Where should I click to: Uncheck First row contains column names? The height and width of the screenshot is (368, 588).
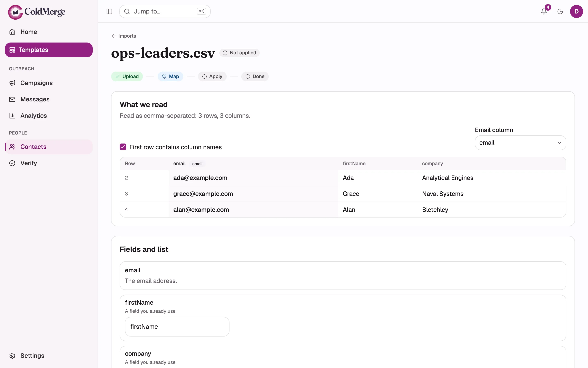(123, 147)
